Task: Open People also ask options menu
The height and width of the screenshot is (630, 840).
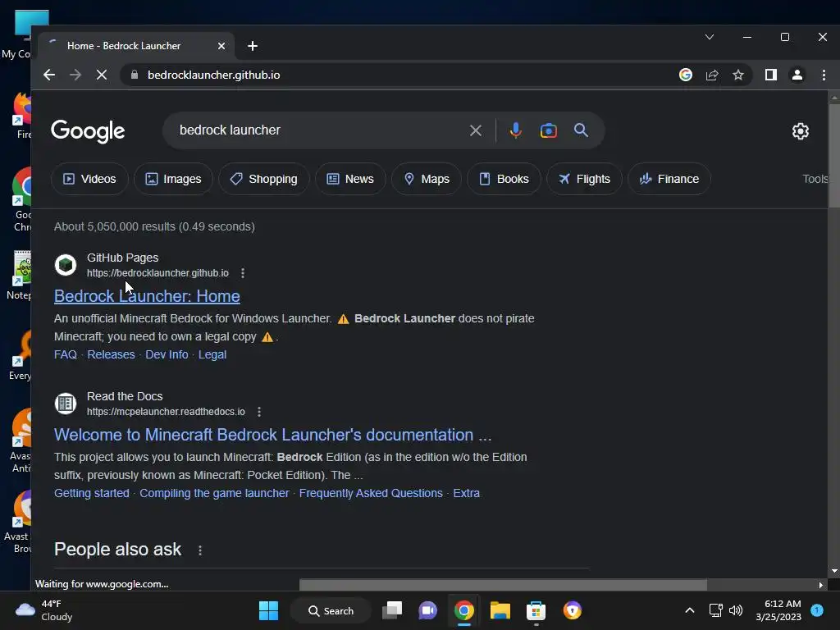Action: [x=200, y=550]
